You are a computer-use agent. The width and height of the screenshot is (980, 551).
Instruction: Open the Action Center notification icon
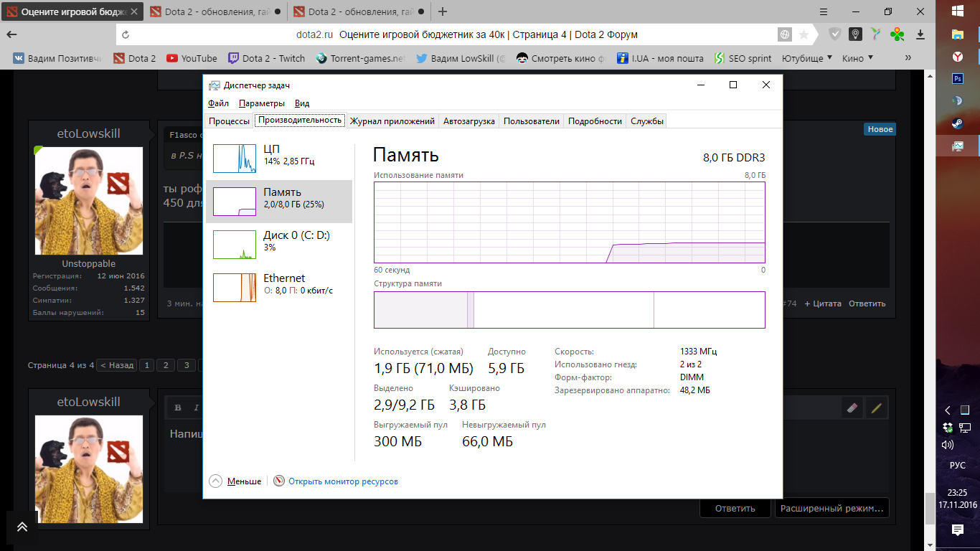958,530
